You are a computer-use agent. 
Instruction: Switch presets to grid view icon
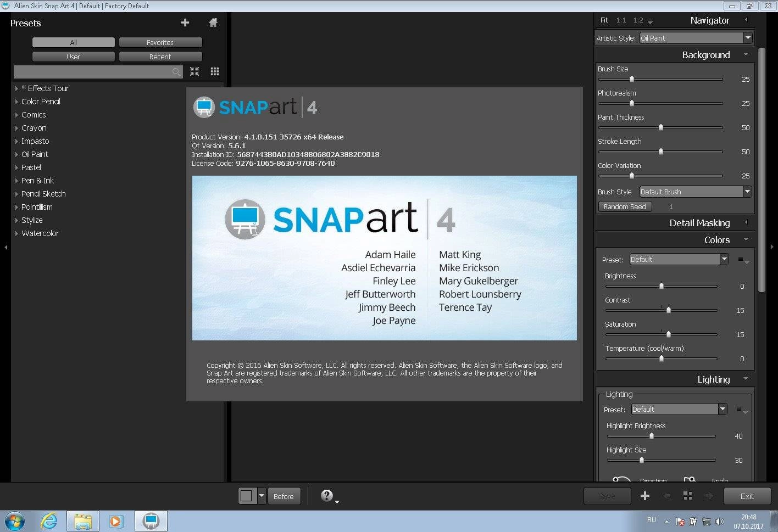click(x=215, y=71)
